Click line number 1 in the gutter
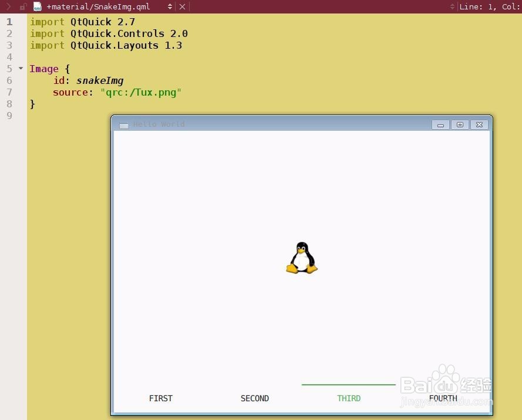 (x=9, y=22)
